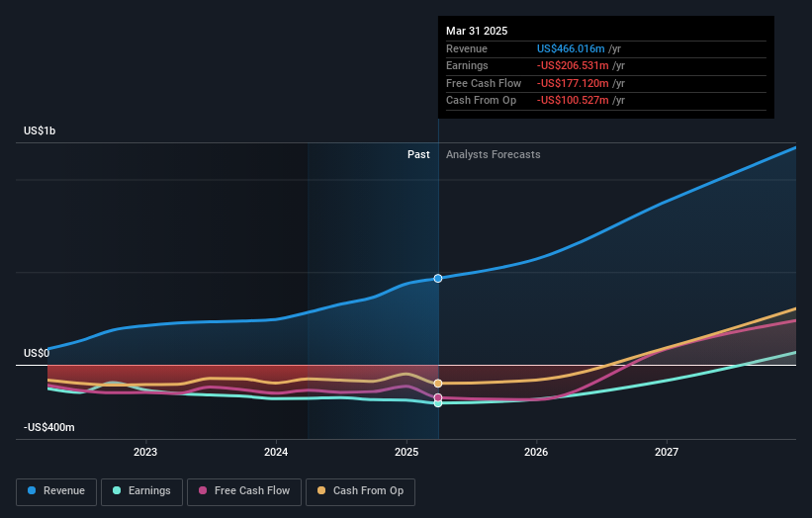Click the US$0 y-axis label
Viewport: 812px width, 518px height.
point(37,354)
